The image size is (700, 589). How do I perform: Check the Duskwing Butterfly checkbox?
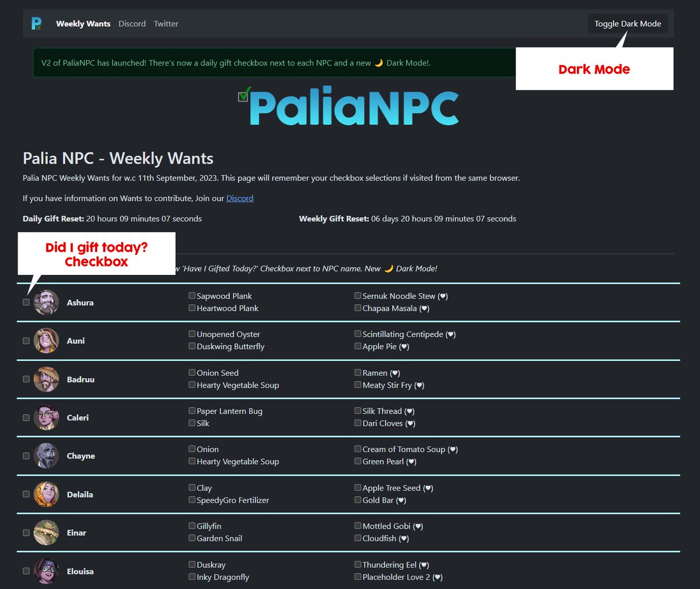point(192,346)
